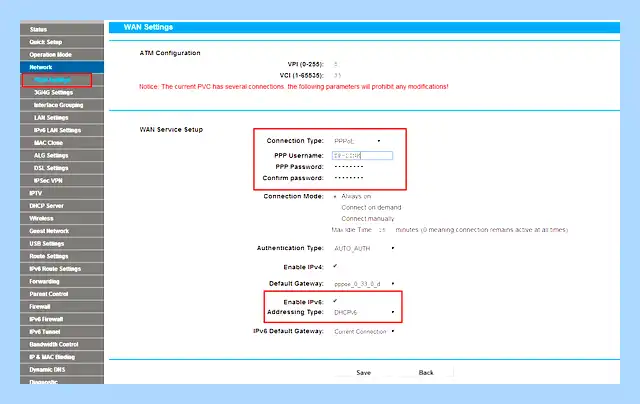Open 3G/4G Settings submenu item
Screen dimensions: 640x404
pyautogui.click(x=62, y=93)
